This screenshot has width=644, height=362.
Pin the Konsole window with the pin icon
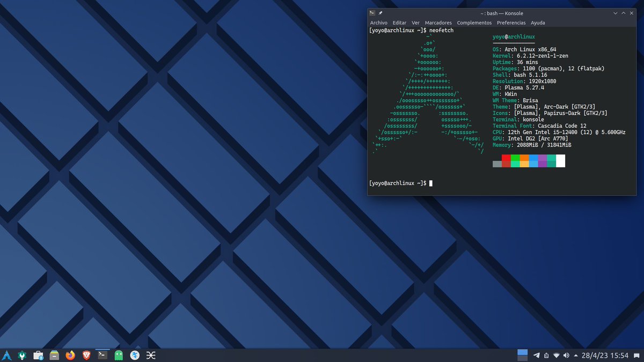coord(380,13)
